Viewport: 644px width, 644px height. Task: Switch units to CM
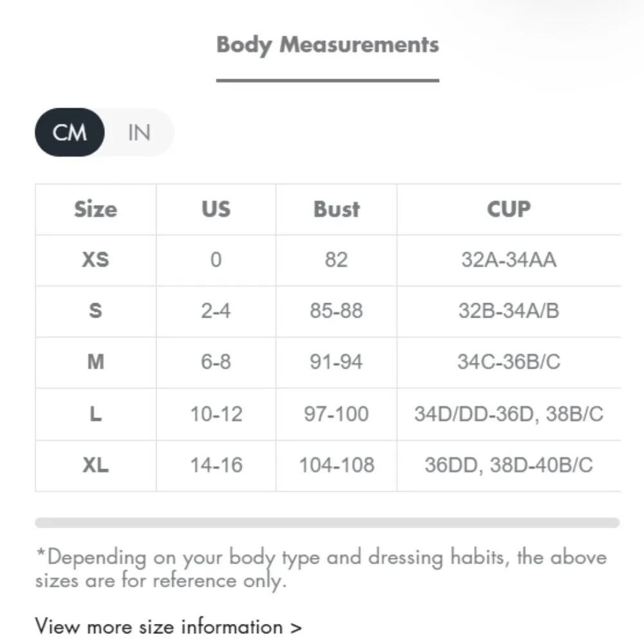(x=70, y=133)
